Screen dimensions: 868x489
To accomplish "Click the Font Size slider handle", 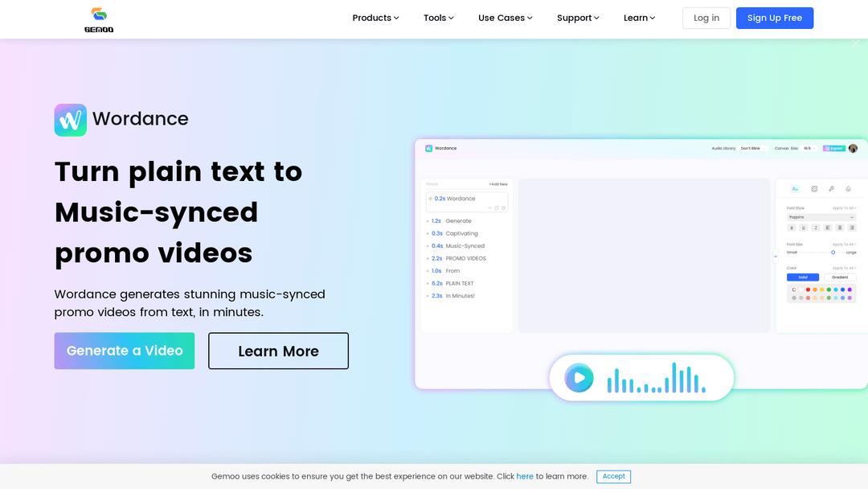I will click(833, 253).
